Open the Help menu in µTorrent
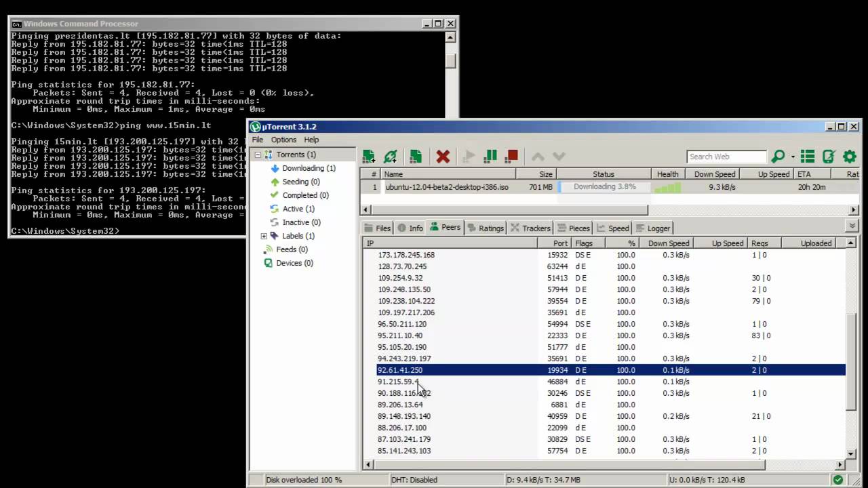The height and width of the screenshot is (488, 868). (x=311, y=140)
